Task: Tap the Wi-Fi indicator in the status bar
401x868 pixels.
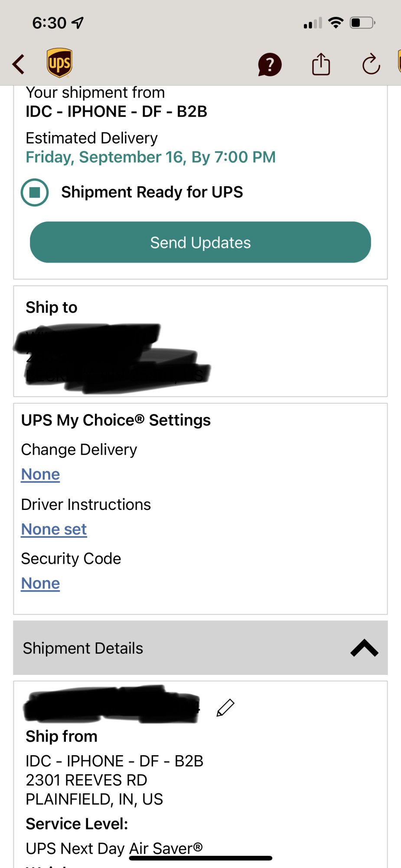Action: coord(336,23)
